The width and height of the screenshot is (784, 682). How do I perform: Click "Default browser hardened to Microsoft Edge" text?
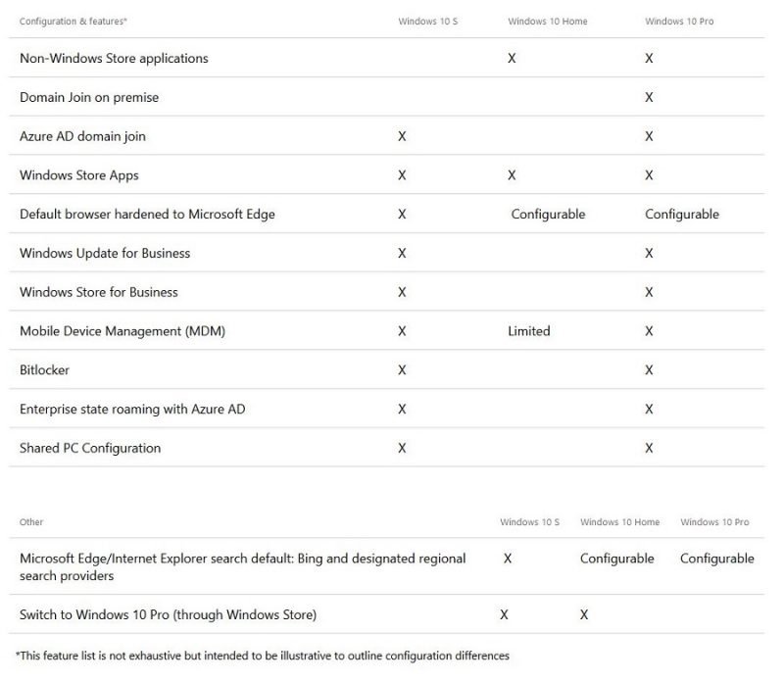tap(147, 214)
